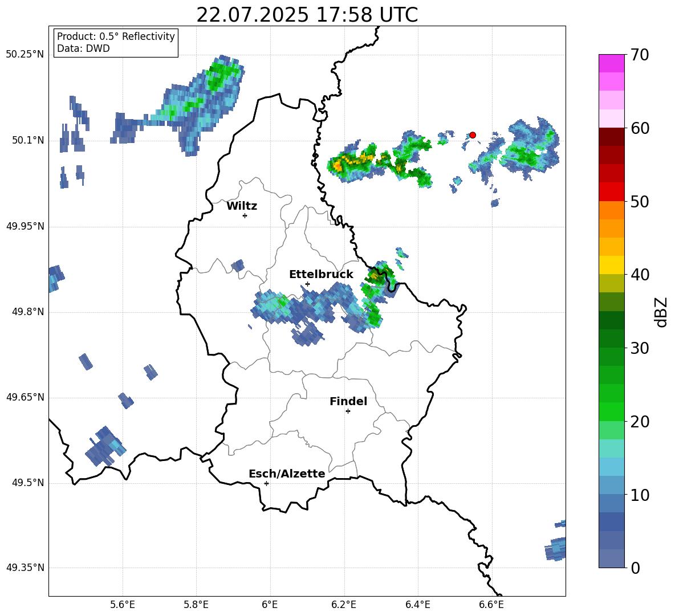Click the Wiltz location cross marker
Viewport: 675px width, 616px height.
click(245, 215)
